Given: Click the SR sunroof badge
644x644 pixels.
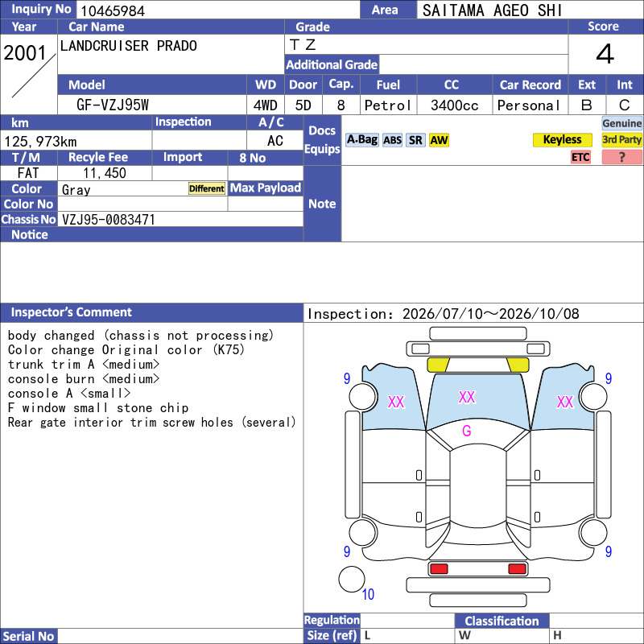Looking at the screenshot, I should 415,140.
